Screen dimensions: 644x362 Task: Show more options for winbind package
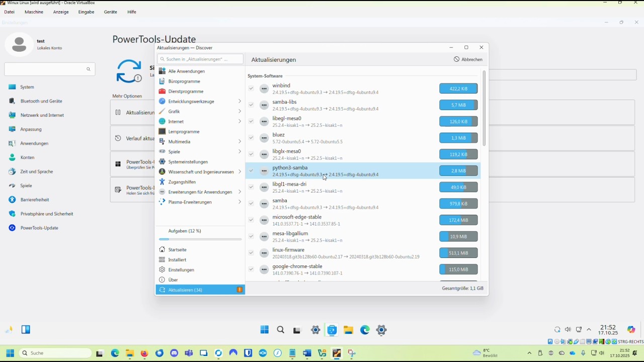264,88
